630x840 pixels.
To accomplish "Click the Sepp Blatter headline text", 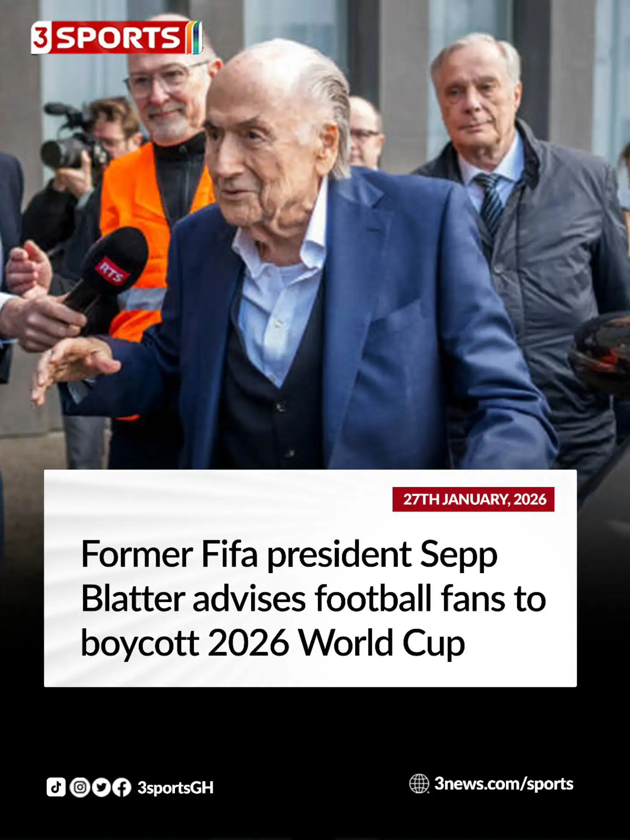I will (314, 598).
